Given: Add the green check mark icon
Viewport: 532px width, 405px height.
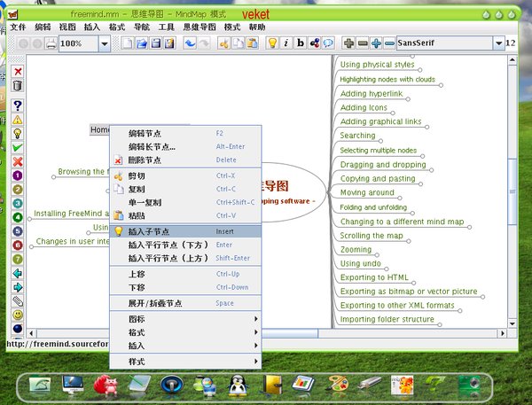Looking at the screenshot, I should (18, 147).
